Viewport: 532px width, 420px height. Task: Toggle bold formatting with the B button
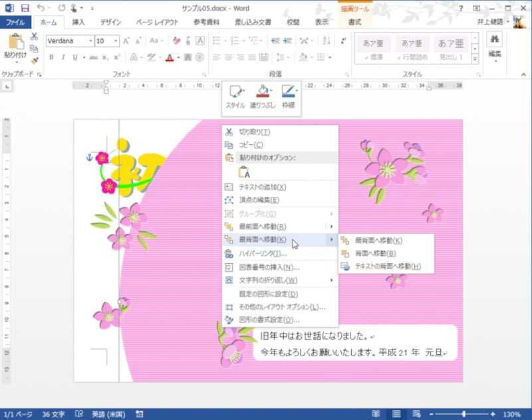51,56
